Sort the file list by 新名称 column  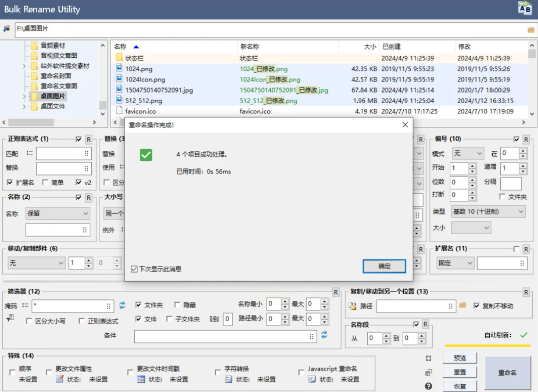click(249, 46)
